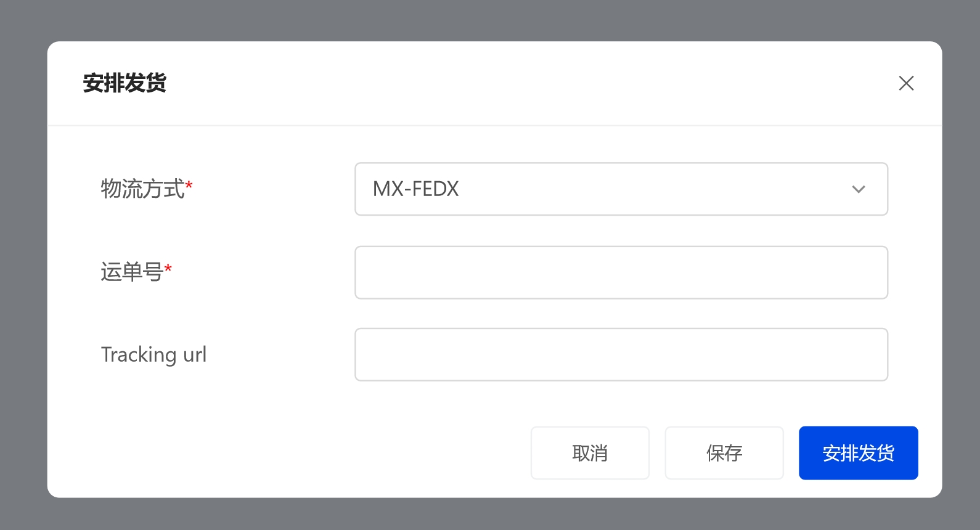Click empty footer space left of 取消

(284, 453)
